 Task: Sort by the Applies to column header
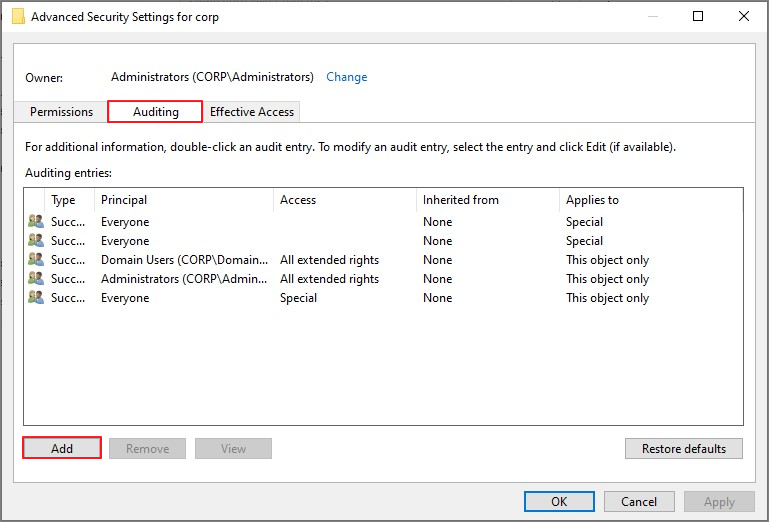pos(651,200)
